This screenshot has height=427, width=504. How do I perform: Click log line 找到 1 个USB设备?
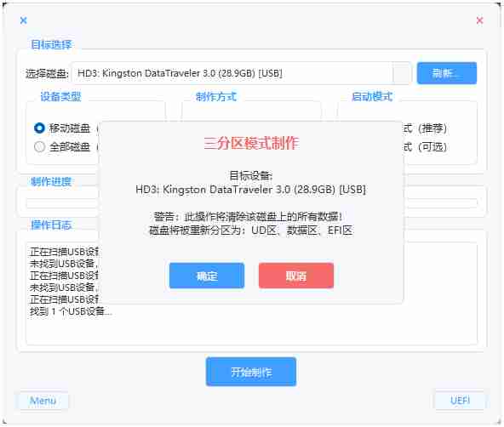(x=71, y=311)
